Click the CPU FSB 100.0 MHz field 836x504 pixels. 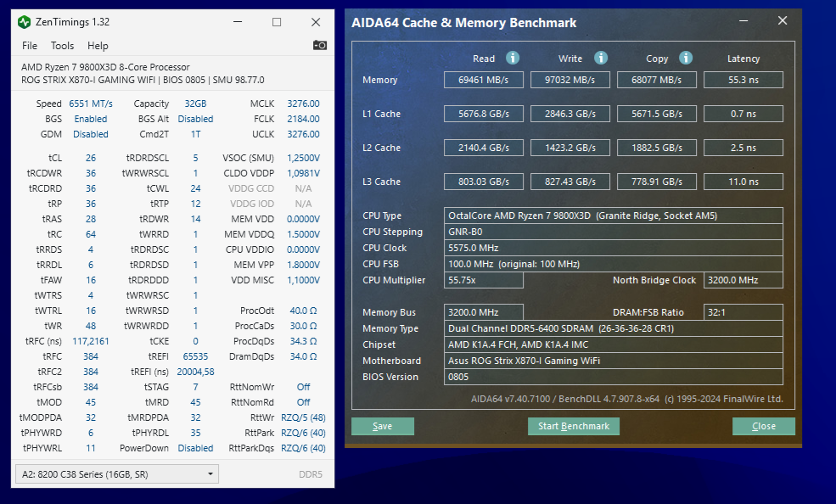click(x=613, y=264)
